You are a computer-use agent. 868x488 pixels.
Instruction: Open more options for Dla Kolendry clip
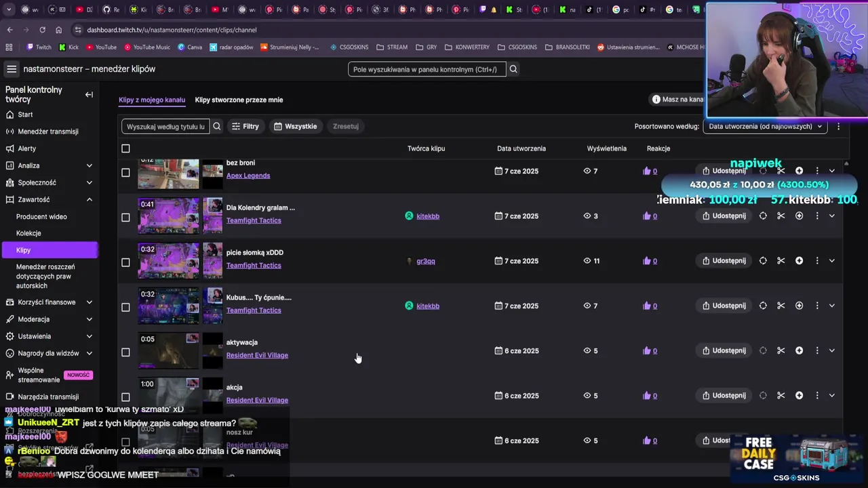click(817, 216)
